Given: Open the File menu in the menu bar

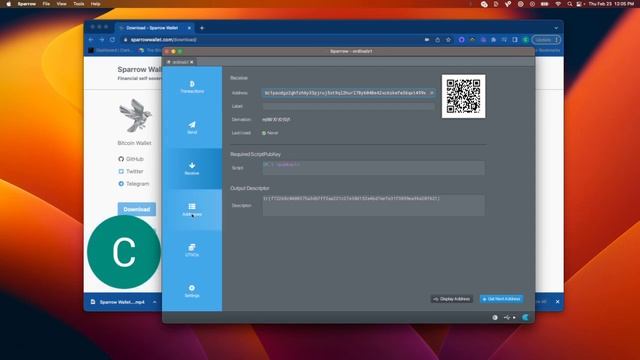Looking at the screenshot, I should tap(46, 4).
